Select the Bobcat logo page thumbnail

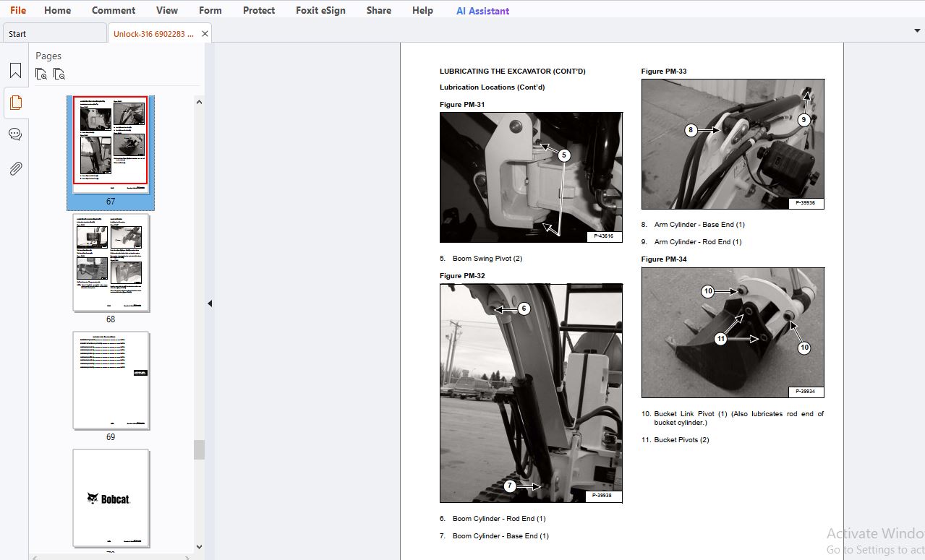[111, 499]
